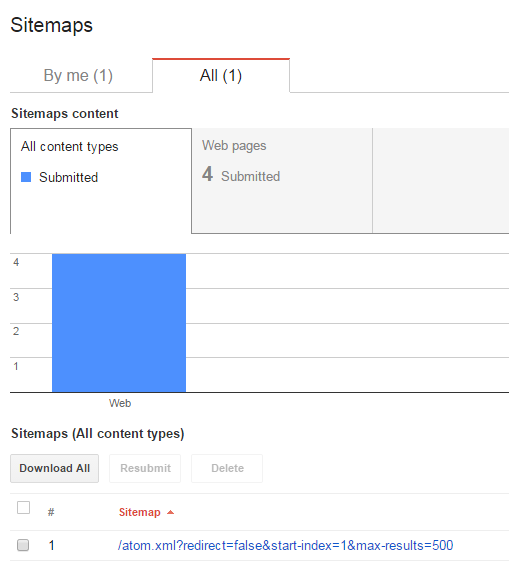Switch to the By me (1) tab
This screenshot has height=570, width=509.
coord(78,76)
